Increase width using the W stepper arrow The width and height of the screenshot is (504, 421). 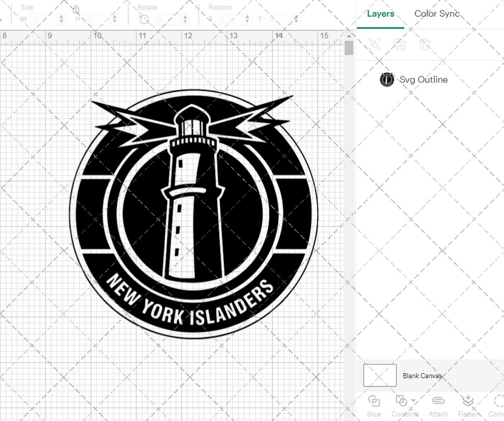click(62, 17)
